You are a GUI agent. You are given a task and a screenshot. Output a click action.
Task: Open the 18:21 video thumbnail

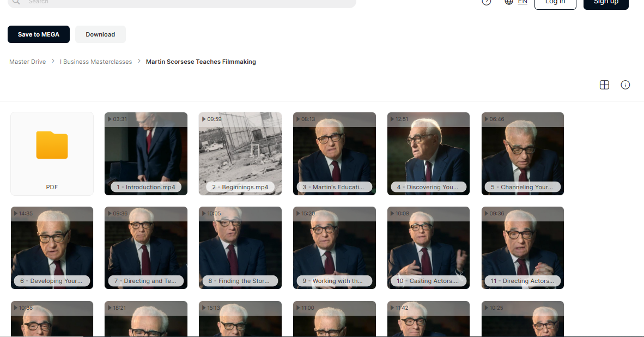146,319
